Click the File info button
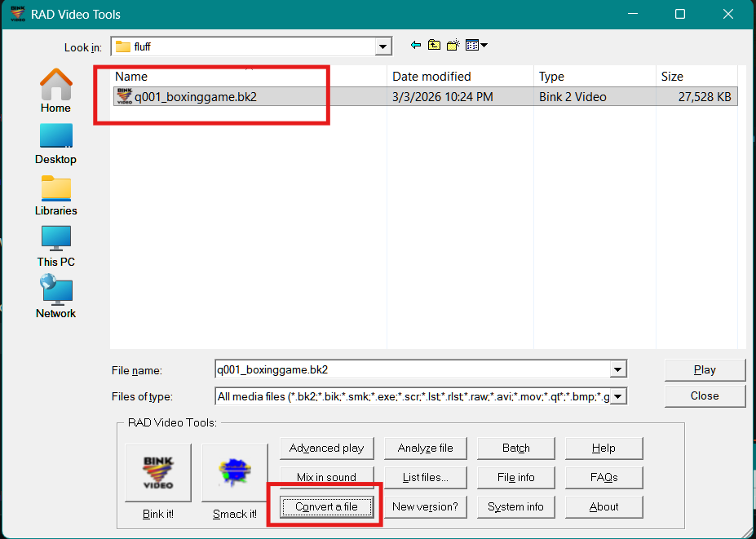The width and height of the screenshot is (756, 539). (x=516, y=477)
